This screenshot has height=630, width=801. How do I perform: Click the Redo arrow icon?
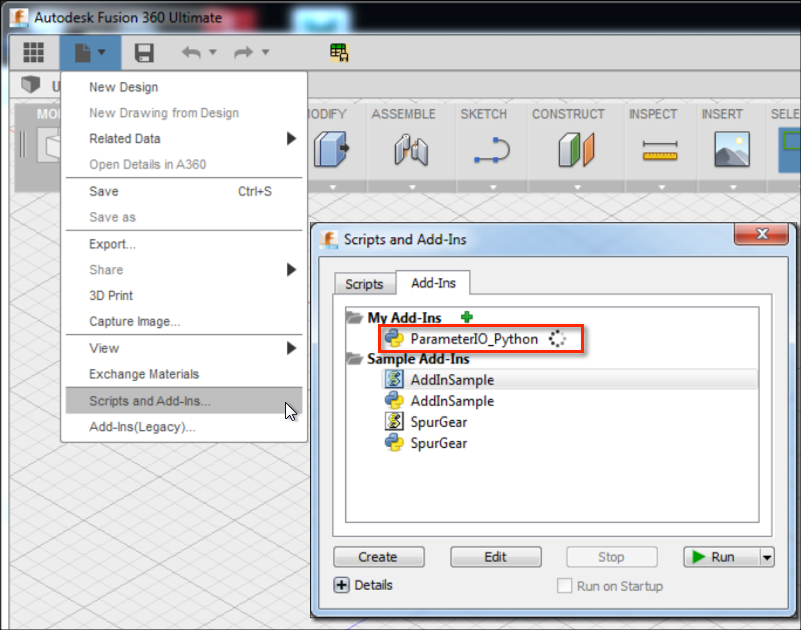click(x=243, y=53)
